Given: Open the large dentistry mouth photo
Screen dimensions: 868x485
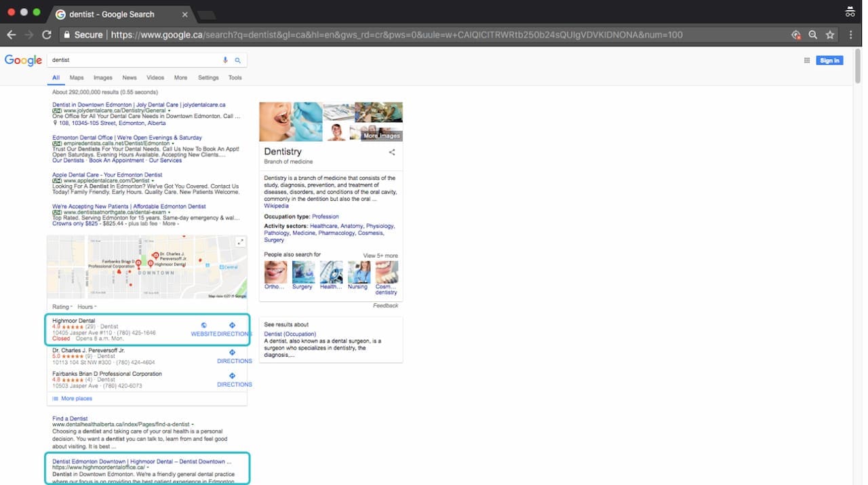Looking at the screenshot, I should [290, 121].
